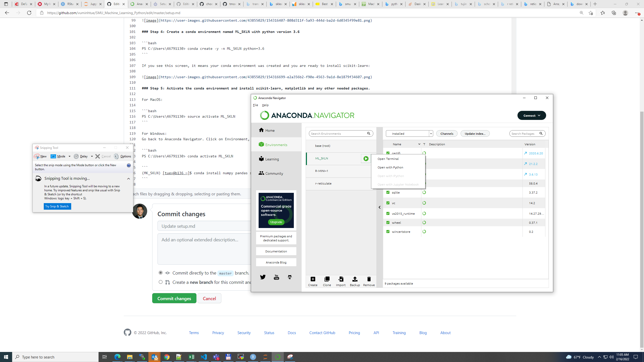Collapse Snipping Tool is moving notice

(x=128, y=179)
